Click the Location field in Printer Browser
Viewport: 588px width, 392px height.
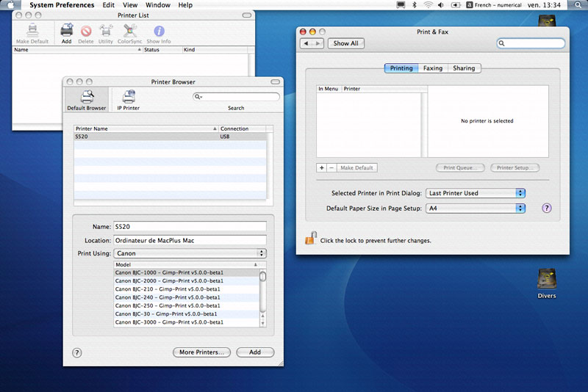point(190,240)
